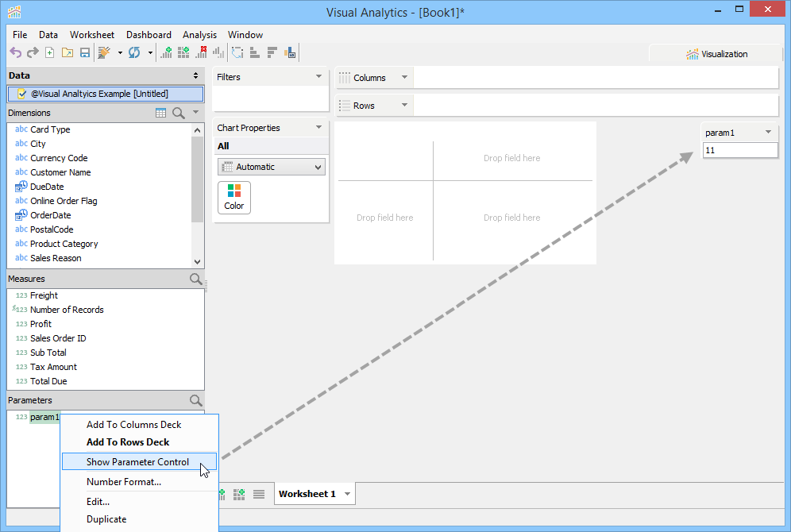The width and height of the screenshot is (791, 532).
Task: Undo with the purple back arrow
Action: tap(16, 52)
